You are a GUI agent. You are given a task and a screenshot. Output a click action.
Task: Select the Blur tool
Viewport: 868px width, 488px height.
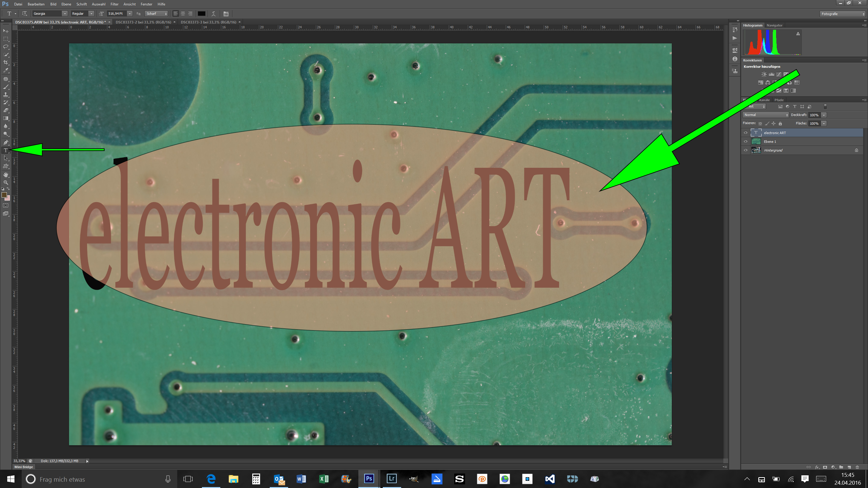click(x=6, y=126)
